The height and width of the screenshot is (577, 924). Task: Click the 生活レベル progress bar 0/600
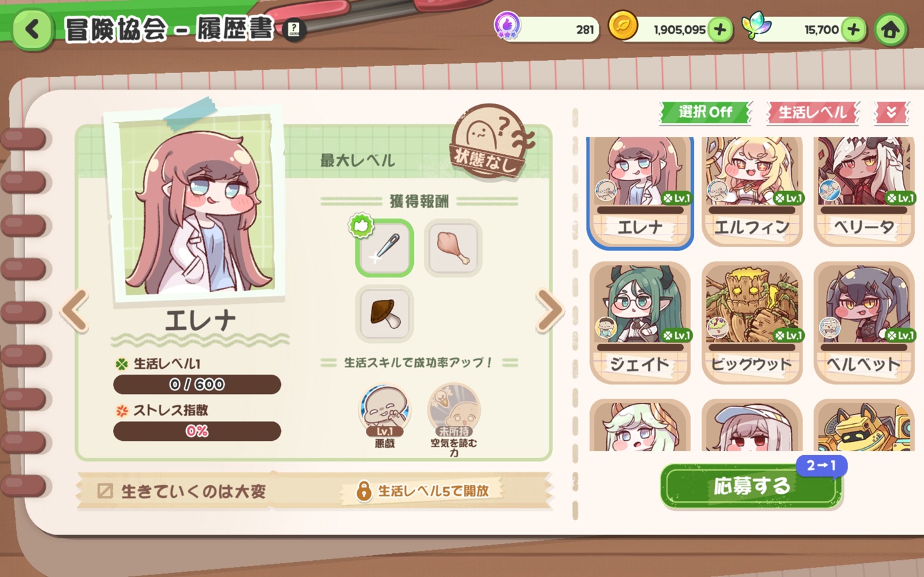[197, 384]
